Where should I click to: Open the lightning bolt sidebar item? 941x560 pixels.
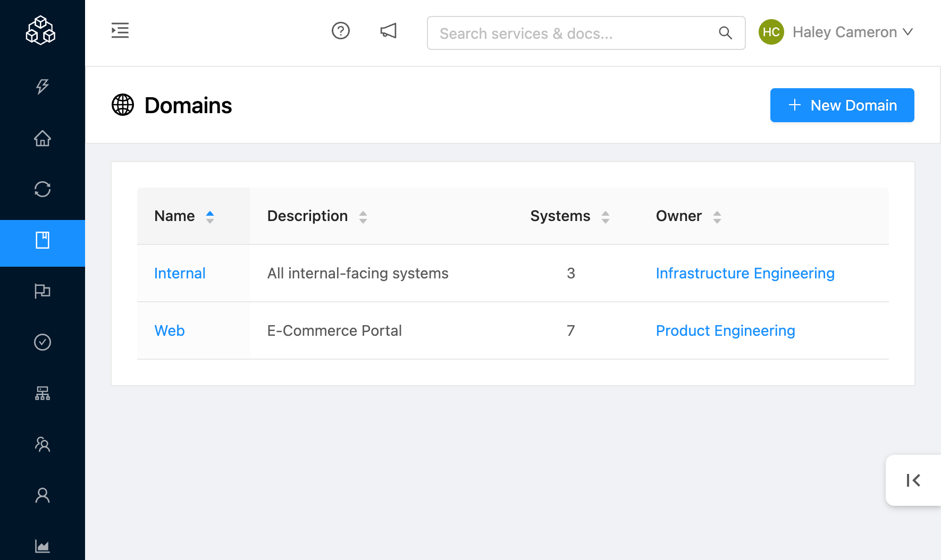pos(43,86)
